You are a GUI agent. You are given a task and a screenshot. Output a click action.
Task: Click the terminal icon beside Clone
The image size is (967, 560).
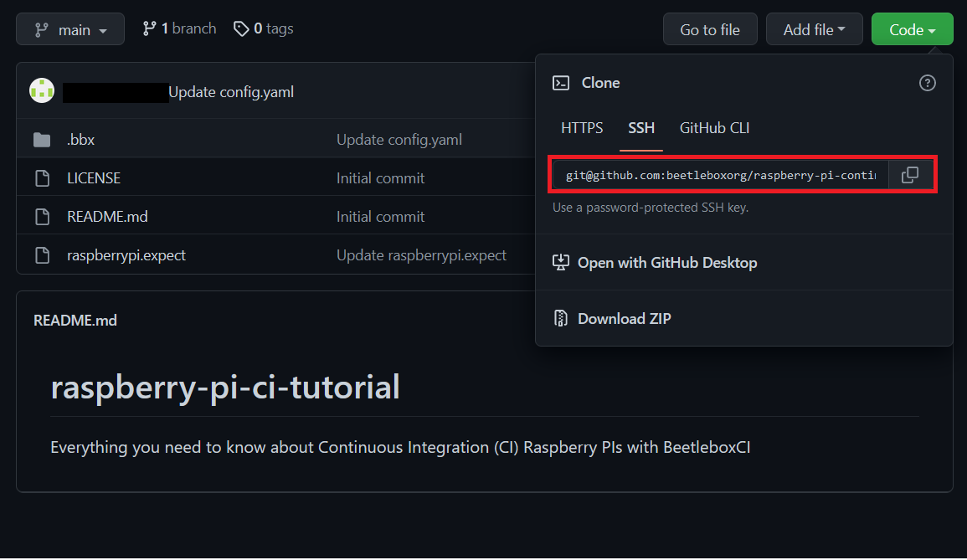click(561, 83)
